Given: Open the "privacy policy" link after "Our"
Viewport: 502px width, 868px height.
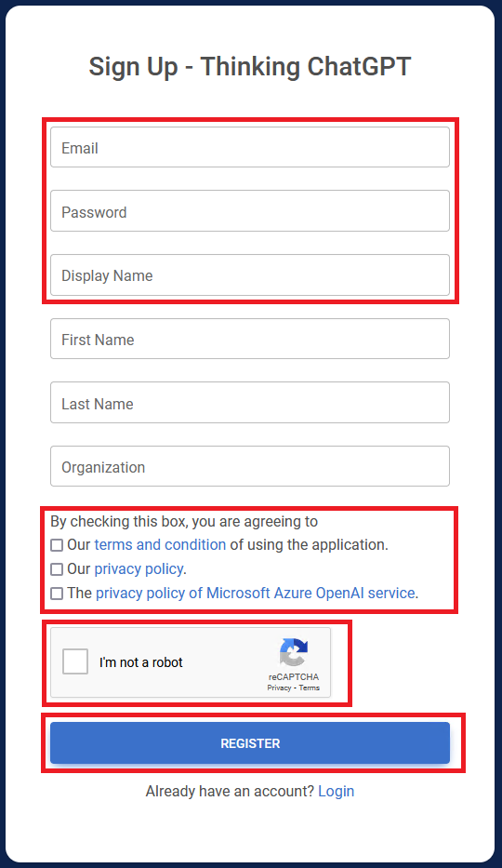Looking at the screenshot, I should tap(139, 569).
